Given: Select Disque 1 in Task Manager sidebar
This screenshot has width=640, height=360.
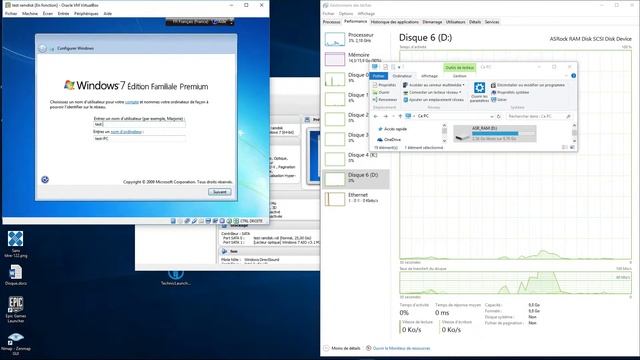Looking at the screenshot, I should point(356,98).
